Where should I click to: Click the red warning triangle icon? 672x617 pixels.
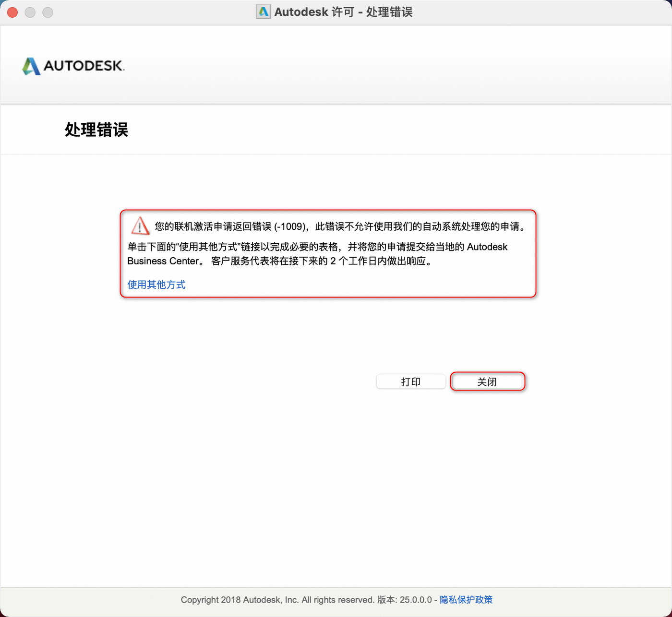point(140,225)
